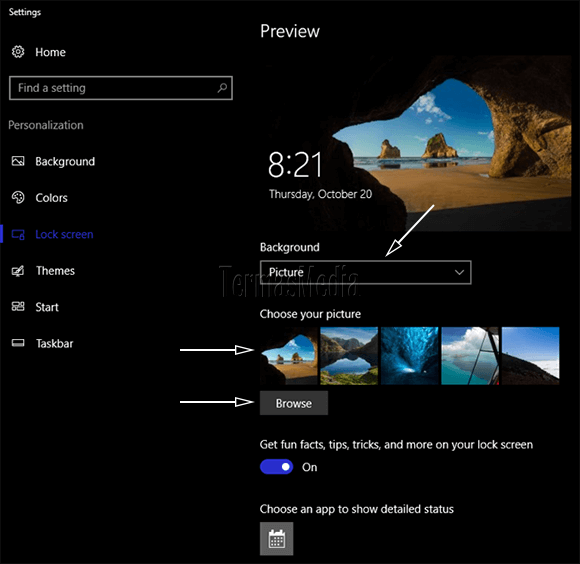Go to Background personalization page

click(65, 162)
